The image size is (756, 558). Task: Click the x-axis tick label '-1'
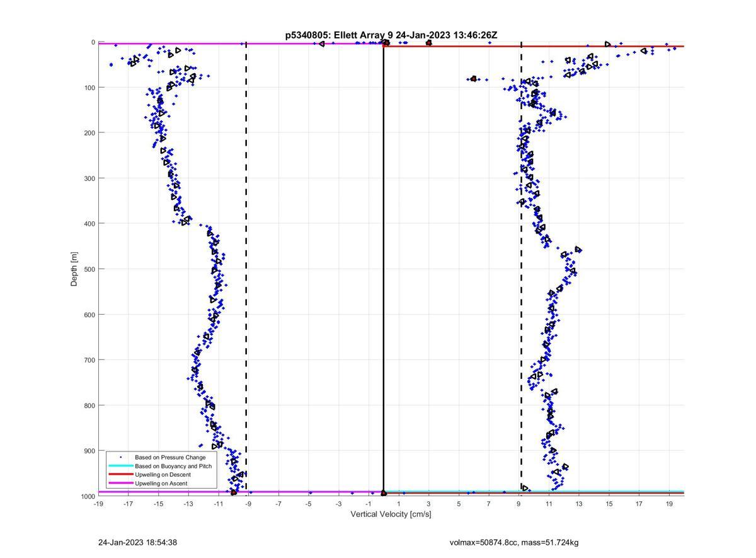click(x=369, y=504)
